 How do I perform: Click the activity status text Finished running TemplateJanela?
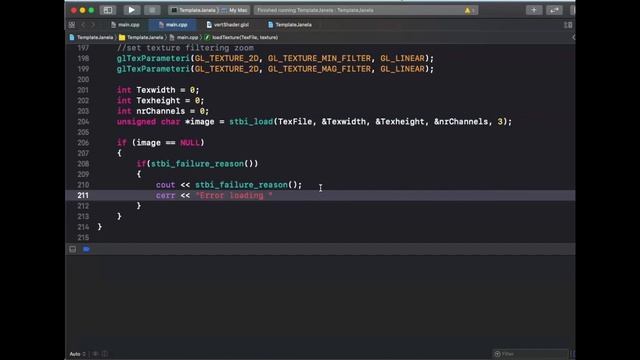[315, 10]
